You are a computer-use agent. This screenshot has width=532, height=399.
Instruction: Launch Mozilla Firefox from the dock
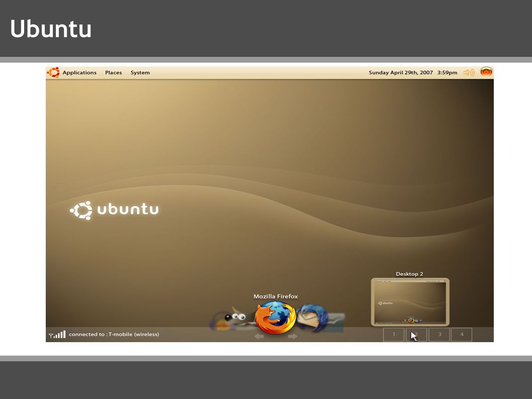tap(276, 318)
